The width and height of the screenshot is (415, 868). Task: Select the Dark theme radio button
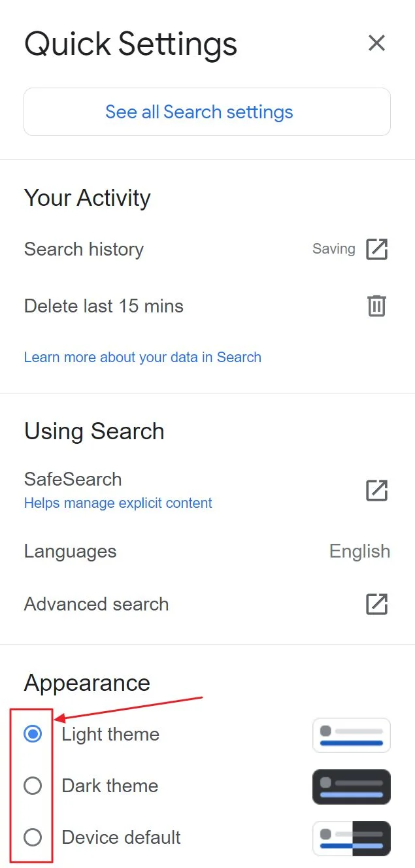[x=33, y=786]
